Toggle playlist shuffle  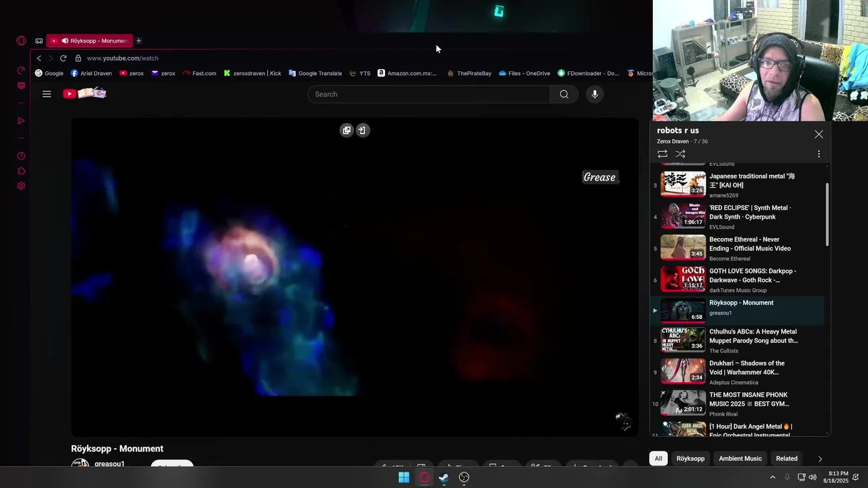(680, 154)
